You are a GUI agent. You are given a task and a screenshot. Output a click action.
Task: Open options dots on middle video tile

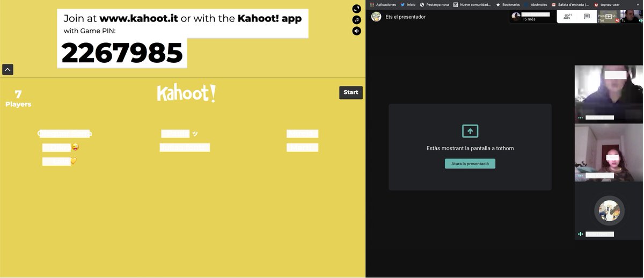click(x=580, y=176)
